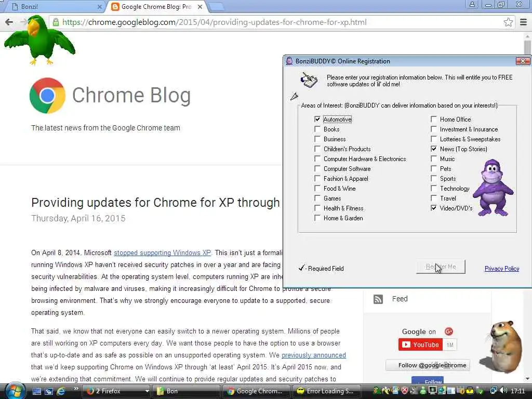Image resolution: width=532 pixels, height=399 pixels.
Task: Click the RSS Feed icon
Action: point(378,299)
